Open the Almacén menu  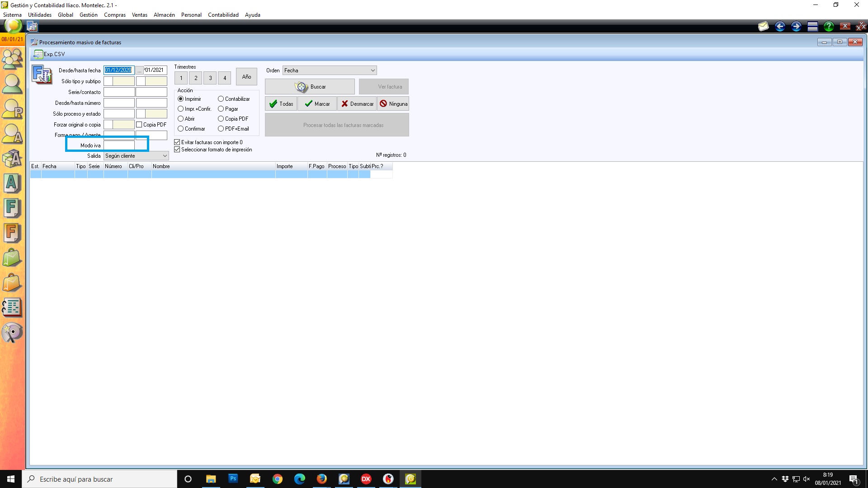tap(164, 15)
